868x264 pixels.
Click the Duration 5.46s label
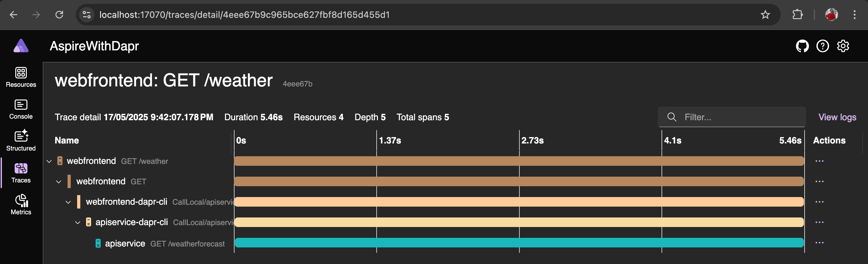pyautogui.click(x=253, y=117)
